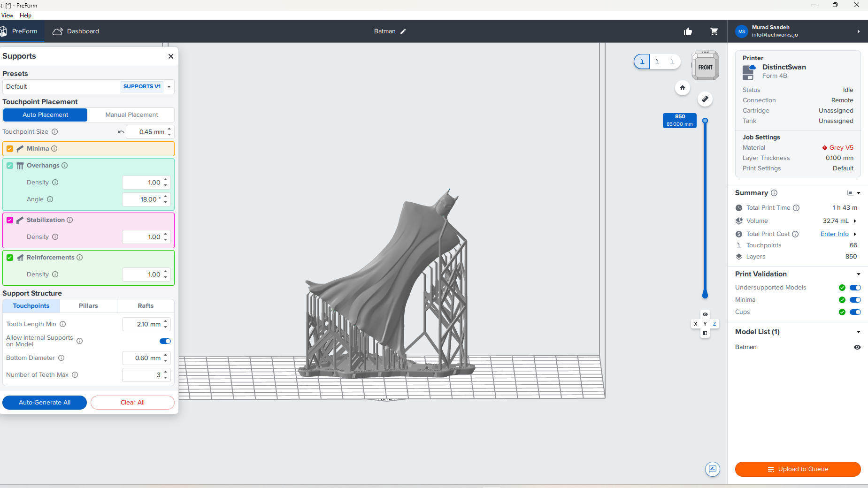Click info icon next to Summary heading
The image size is (868, 488).
pyautogui.click(x=774, y=193)
